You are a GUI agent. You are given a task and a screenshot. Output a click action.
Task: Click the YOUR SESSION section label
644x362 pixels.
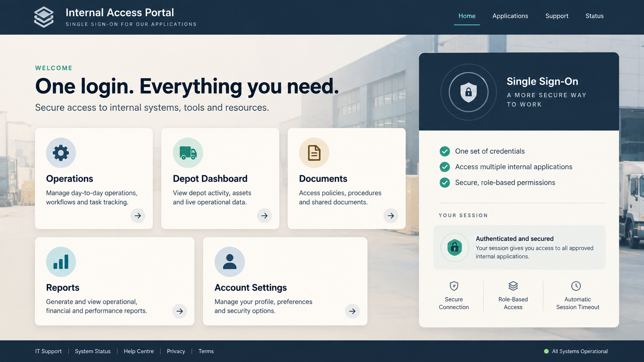[x=463, y=215]
